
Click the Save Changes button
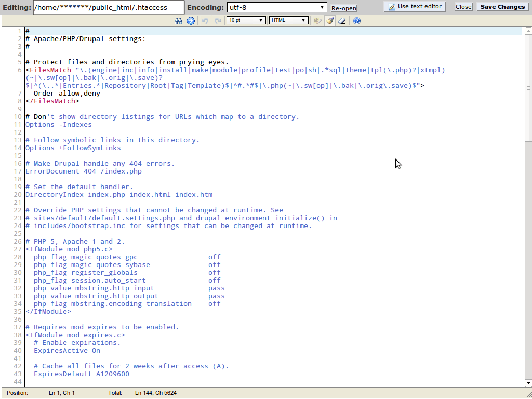502,7
